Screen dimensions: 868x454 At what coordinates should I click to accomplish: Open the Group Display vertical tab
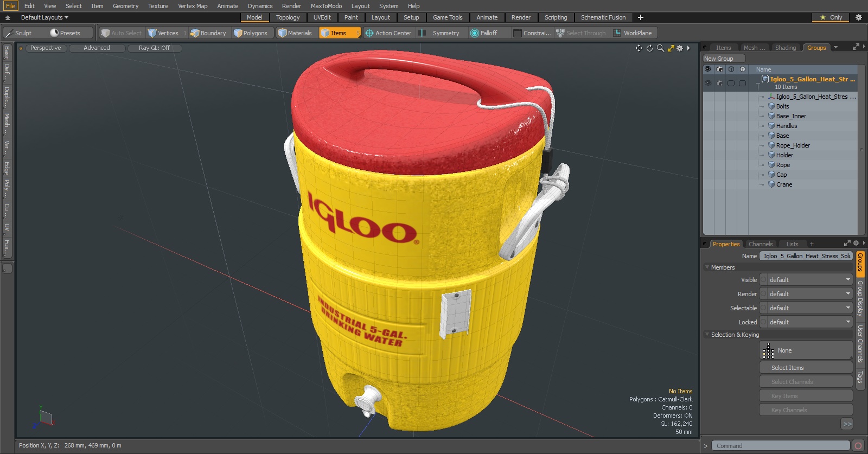point(860,298)
